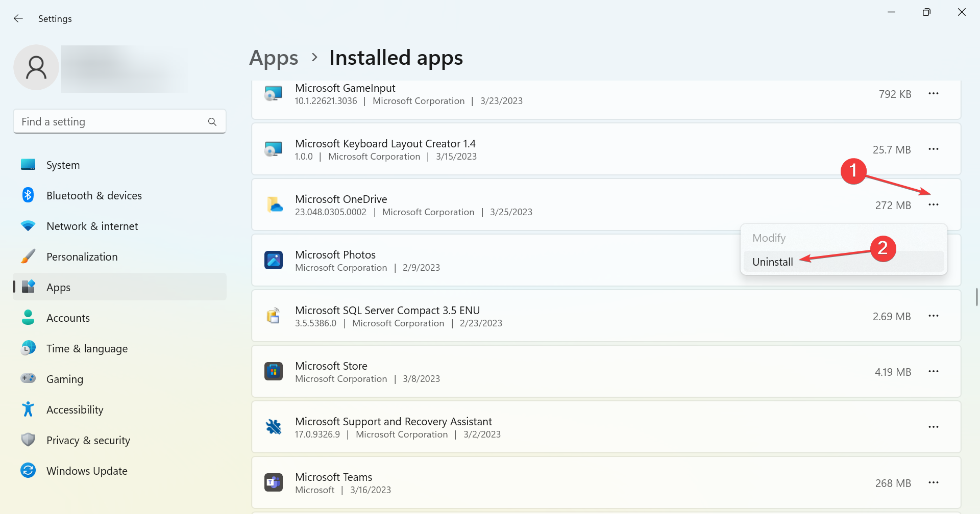This screenshot has height=514, width=980.
Task: Open more options for Microsoft Store
Action: pos(934,372)
